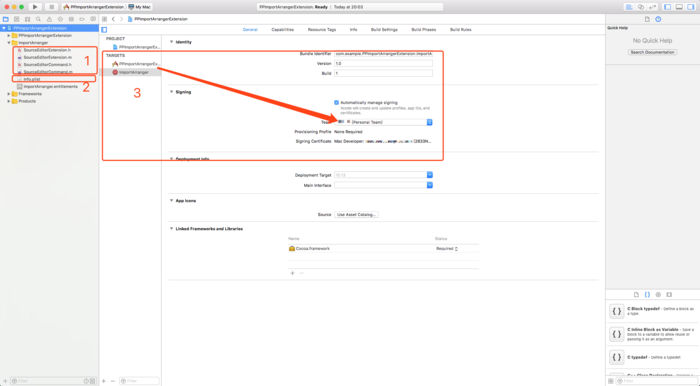
Task: Open the Team dropdown (Personal Team)
Action: pos(383,122)
